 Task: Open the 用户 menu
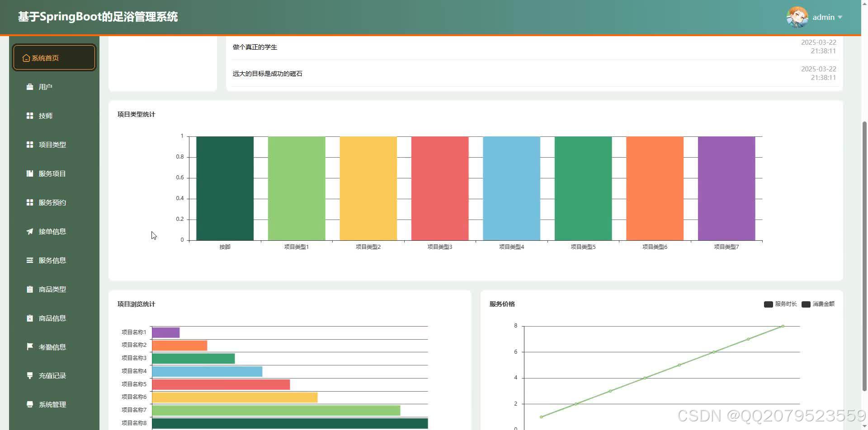coord(54,87)
